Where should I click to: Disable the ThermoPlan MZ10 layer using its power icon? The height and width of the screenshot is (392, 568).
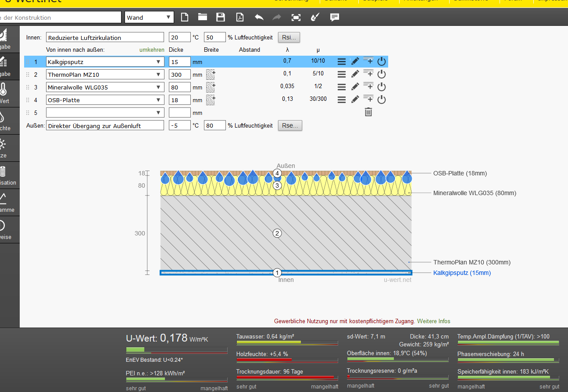click(x=382, y=74)
